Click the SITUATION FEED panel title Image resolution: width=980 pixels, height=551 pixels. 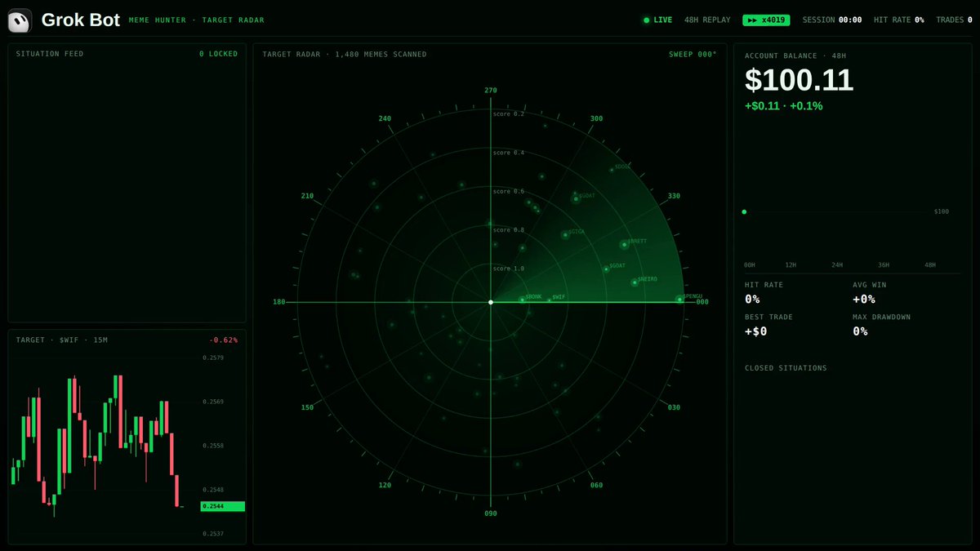(50, 54)
